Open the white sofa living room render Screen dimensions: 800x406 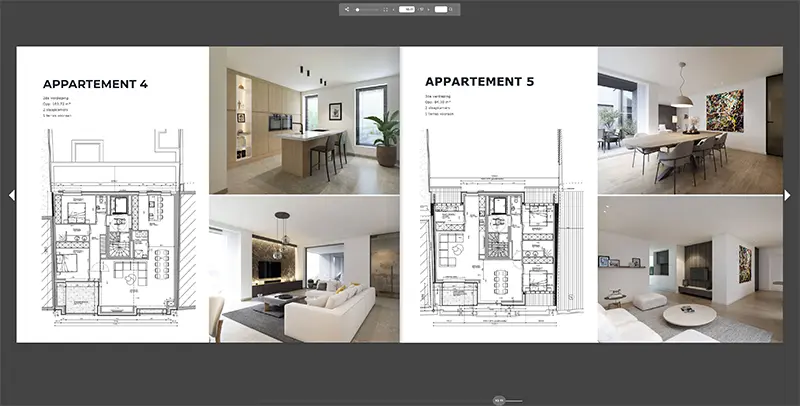pyautogui.click(x=304, y=269)
